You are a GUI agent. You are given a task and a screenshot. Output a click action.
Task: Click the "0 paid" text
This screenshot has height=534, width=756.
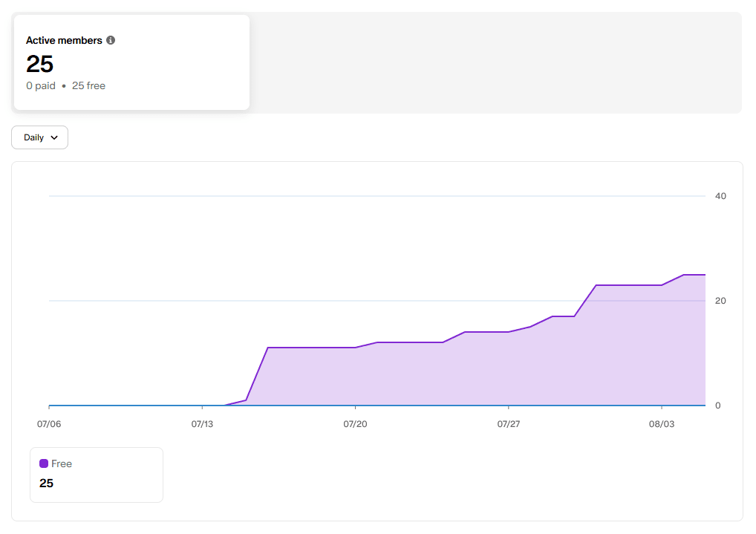pyautogui.click(x=41, y=85)
